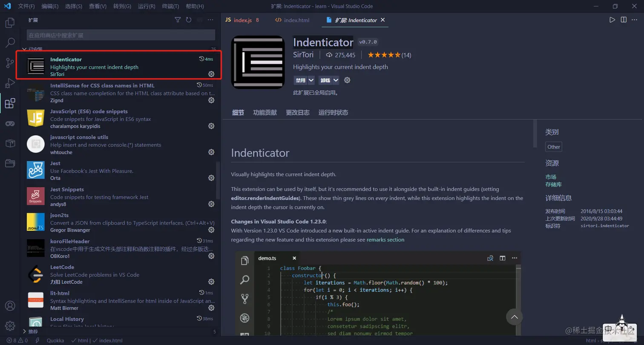Expand the 卸载 button dropdown arrow
The image size is (644, 345).
click(336, 80)
